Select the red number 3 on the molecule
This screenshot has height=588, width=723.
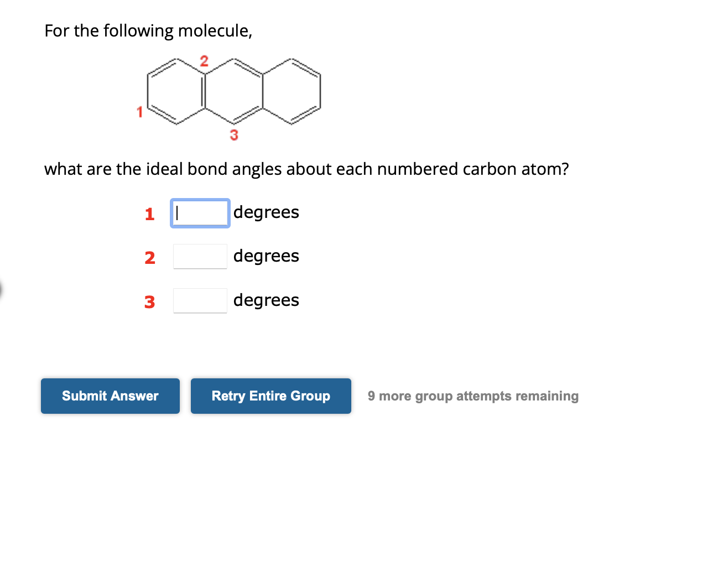234,134
